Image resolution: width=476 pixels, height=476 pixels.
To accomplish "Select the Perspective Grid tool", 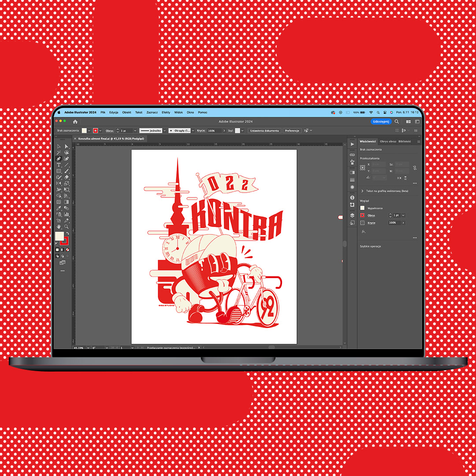I will (x=67, y=196).
